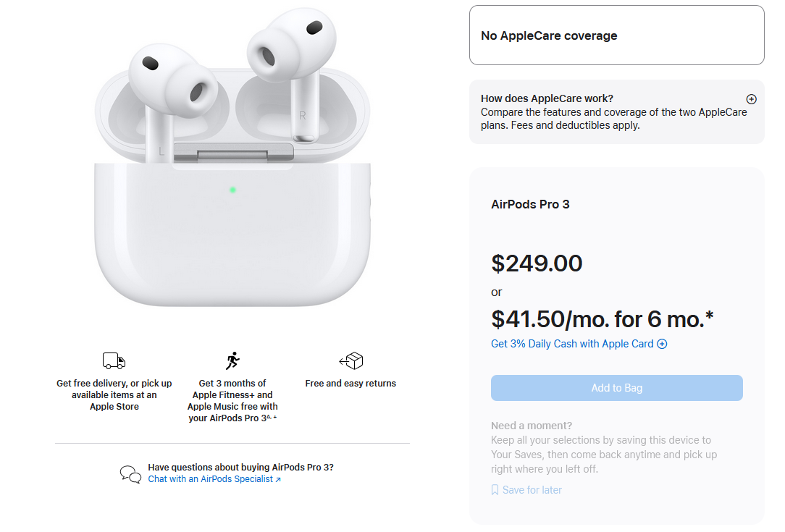Click the chat speech bubbles icon
785x532 pixels.
[130, 474]
